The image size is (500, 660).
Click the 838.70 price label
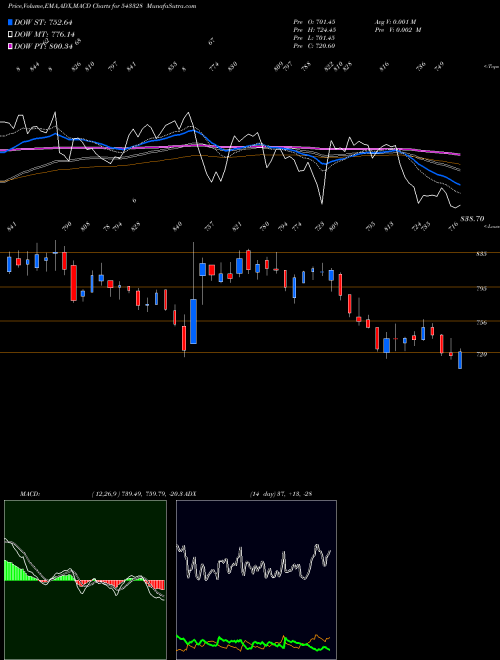(472, 219)
